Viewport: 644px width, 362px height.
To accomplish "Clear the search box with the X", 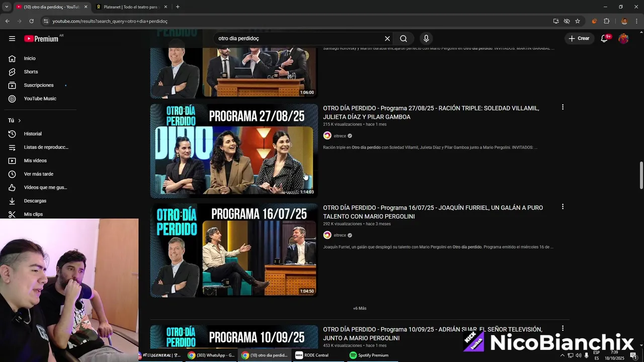I will tap(387, 39).
